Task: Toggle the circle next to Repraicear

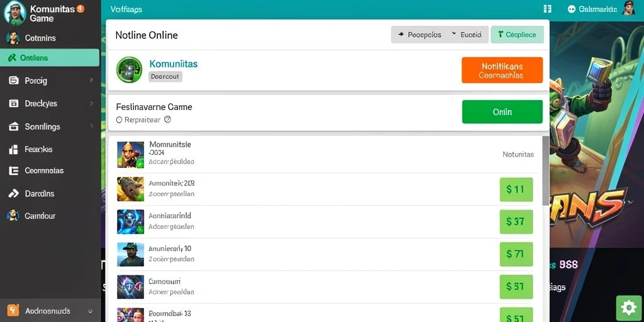Action: [x=119, y=120]
